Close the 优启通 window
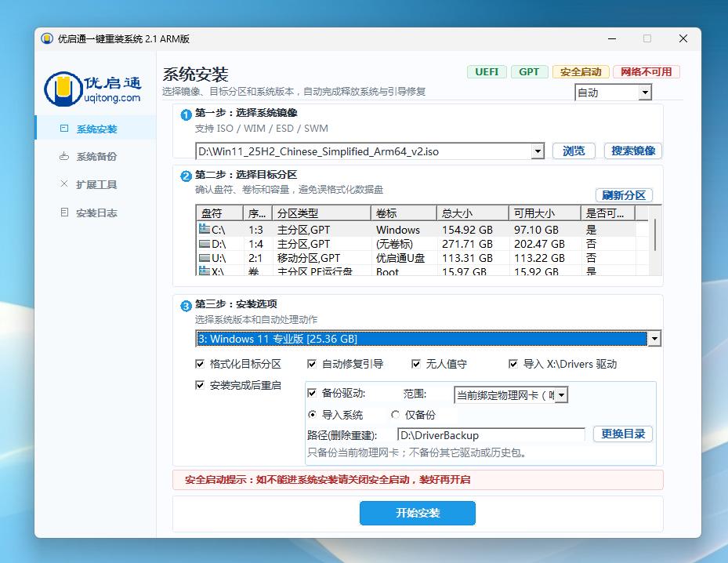 (683, 38)
